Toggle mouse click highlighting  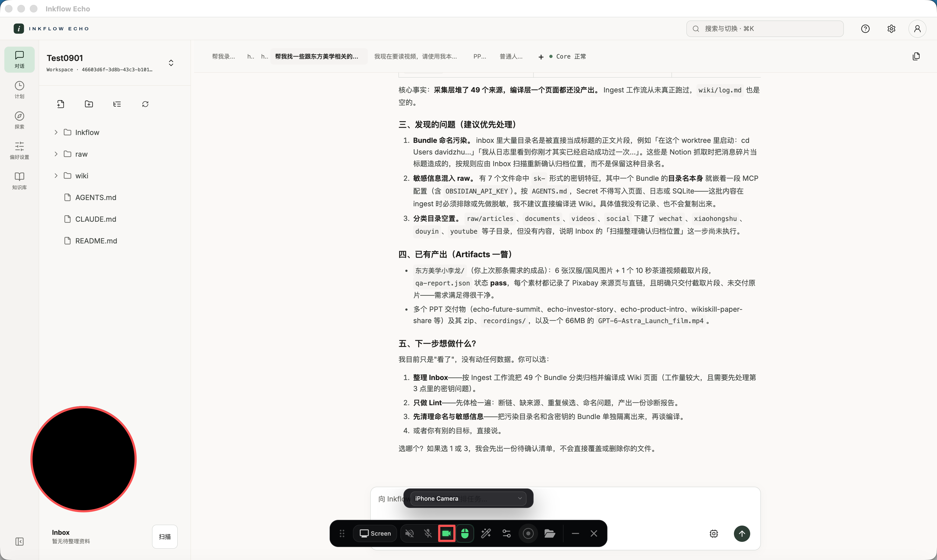(465, 533)
